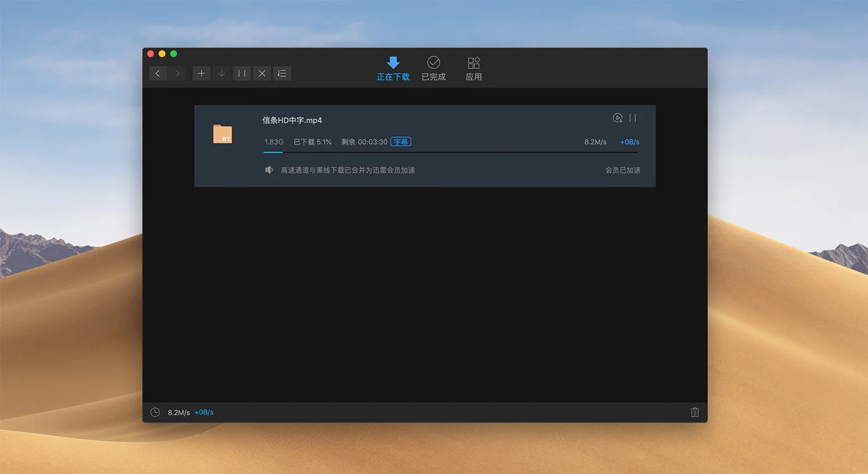Click the 会员已加速 link
868x474 pixels.
[622, 170]
